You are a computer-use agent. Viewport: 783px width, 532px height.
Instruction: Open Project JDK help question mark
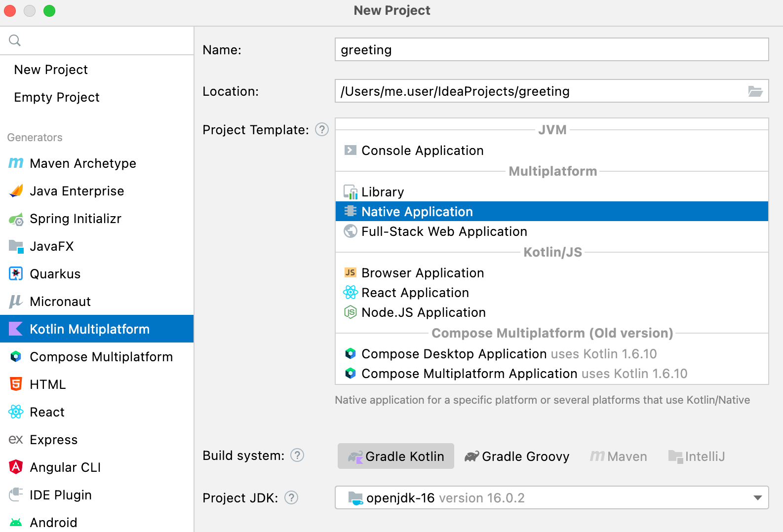pyautogui.click(x=291, y=497)
